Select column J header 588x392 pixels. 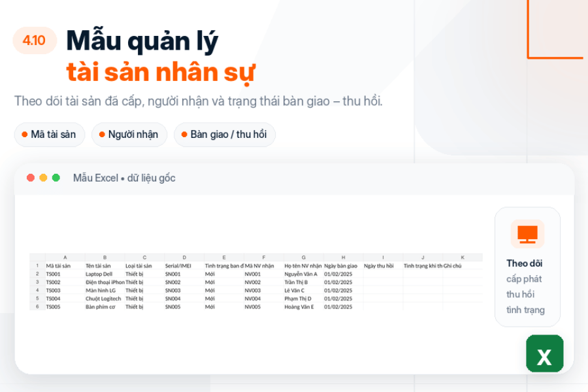tap(423, 257)
